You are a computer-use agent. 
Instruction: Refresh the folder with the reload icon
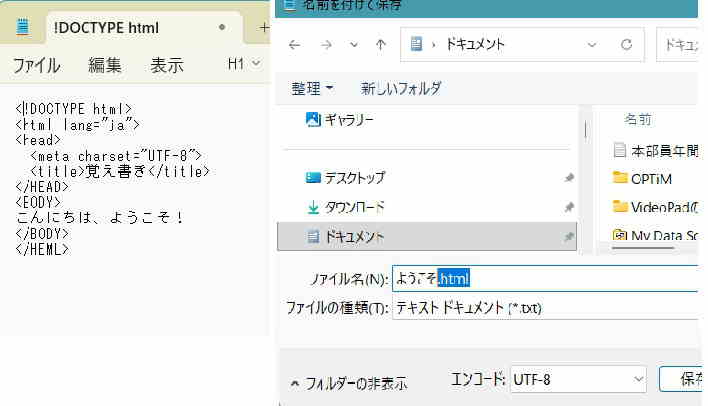pyautogui.click(x=626, y=44)
